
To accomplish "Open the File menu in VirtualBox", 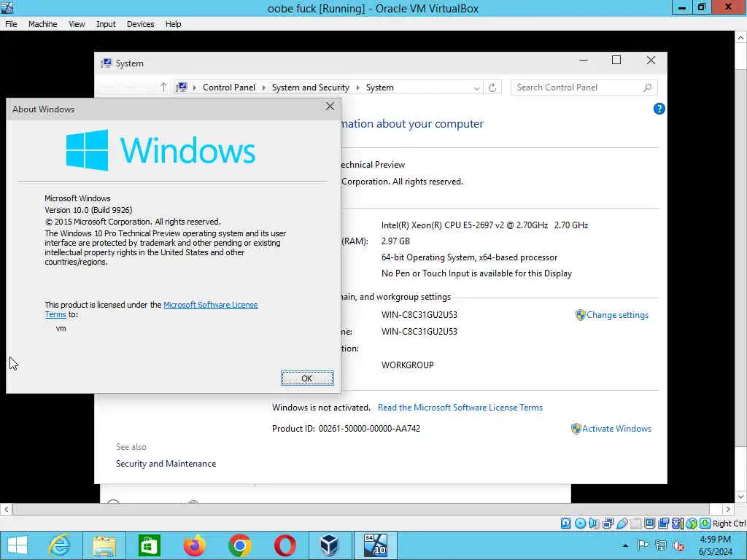I will (11, 24).
